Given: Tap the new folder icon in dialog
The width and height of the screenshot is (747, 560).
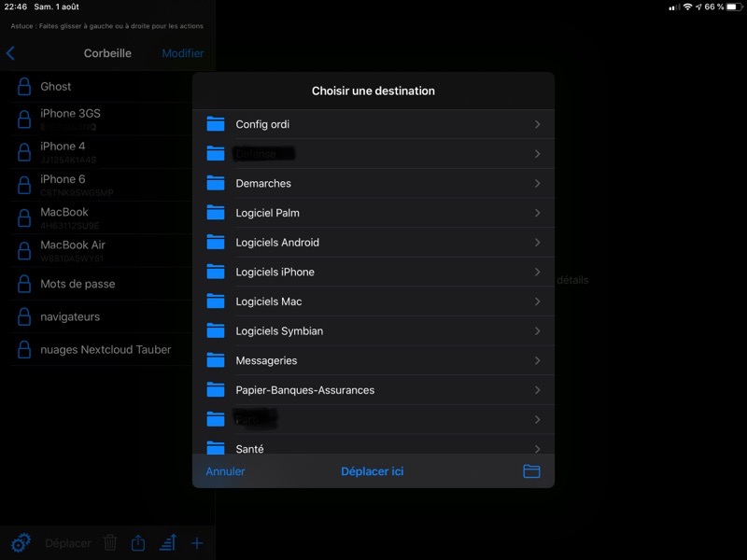Looking at the screenshot, I should point(531,471).
